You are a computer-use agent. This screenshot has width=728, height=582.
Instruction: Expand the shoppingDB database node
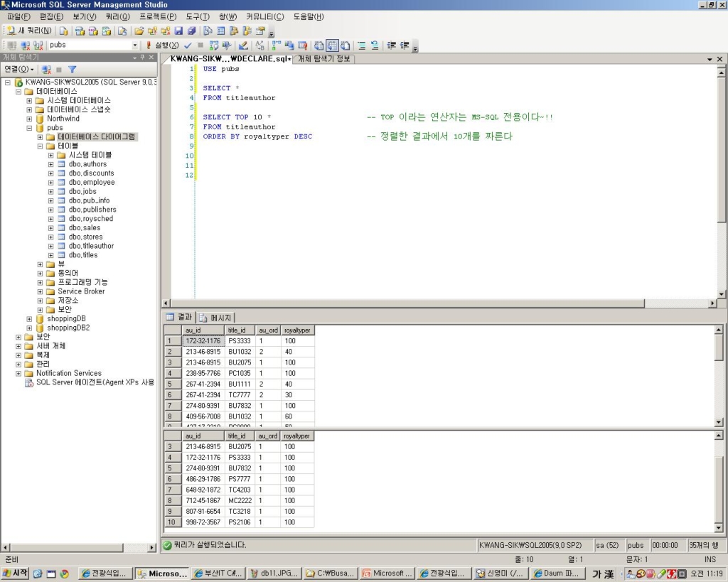tap(29, 319)
